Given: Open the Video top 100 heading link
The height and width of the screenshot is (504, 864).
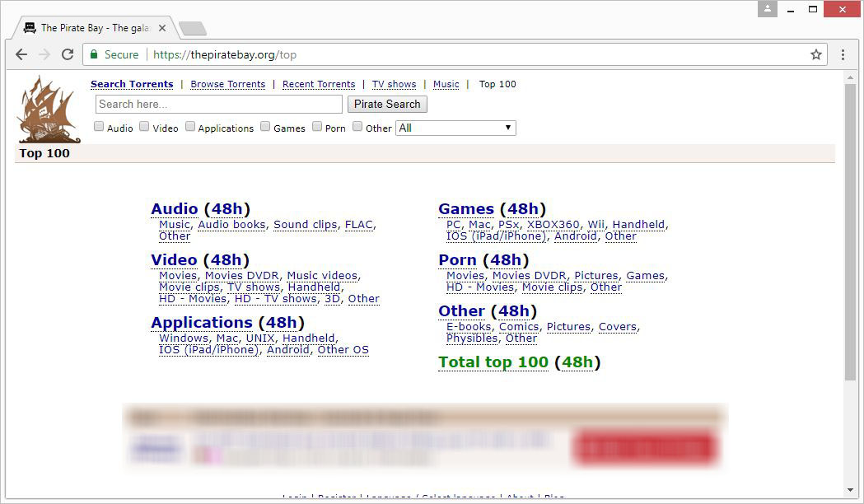Looking at the screenshot, I should (174, 259).
